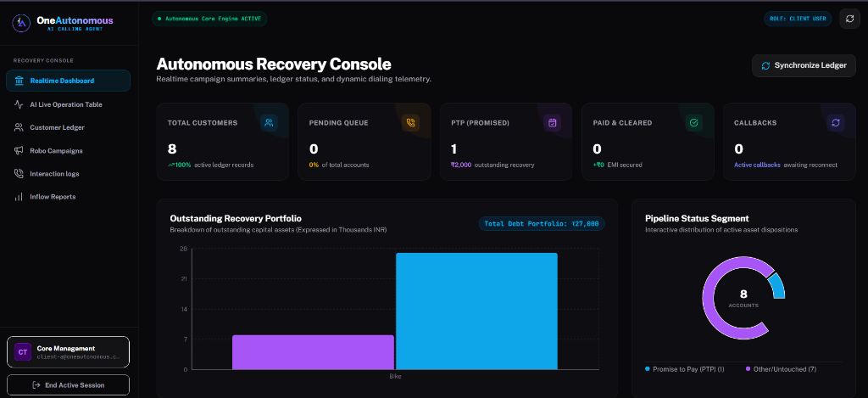Click the sync icon in Synchronize Ledger
868x398 pixels.
[x=765, y=65]
